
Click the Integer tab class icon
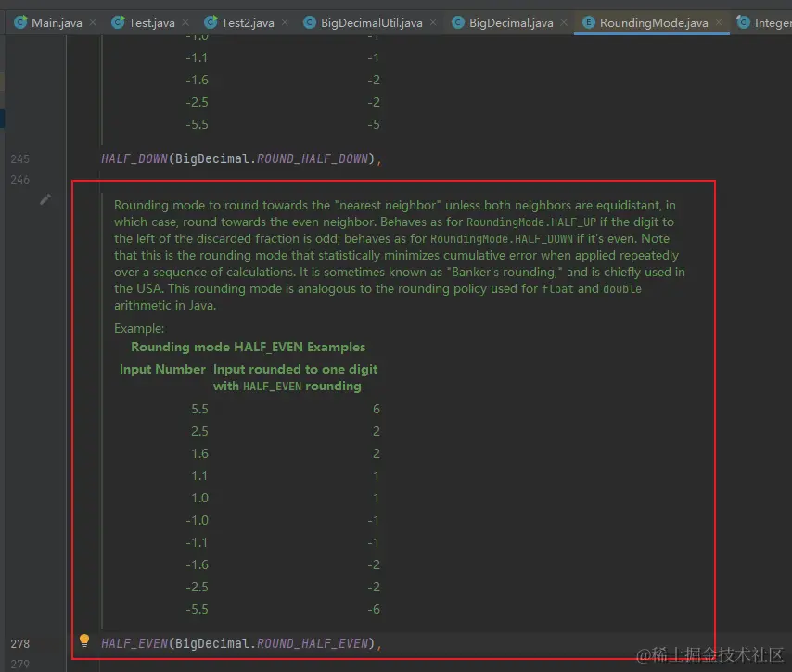coord(743,22)
